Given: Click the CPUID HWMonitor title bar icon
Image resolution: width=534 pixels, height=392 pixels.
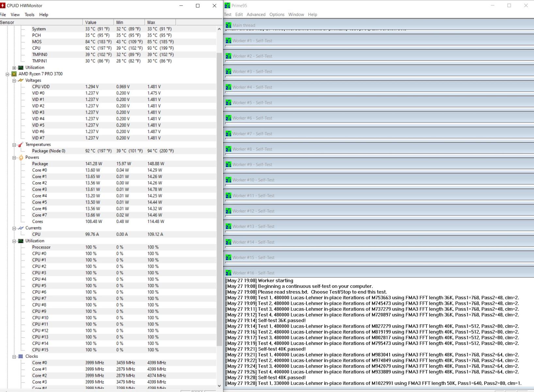Looking at the screenshot, I should point(3,6).
